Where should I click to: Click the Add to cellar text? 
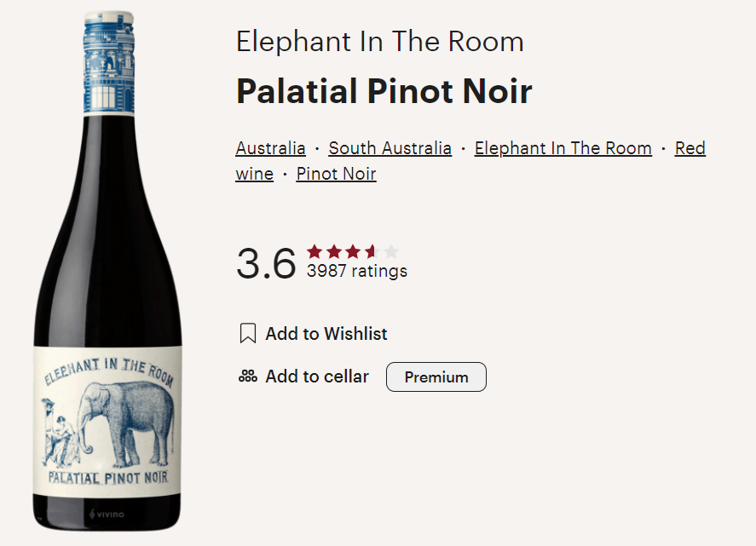317,376
